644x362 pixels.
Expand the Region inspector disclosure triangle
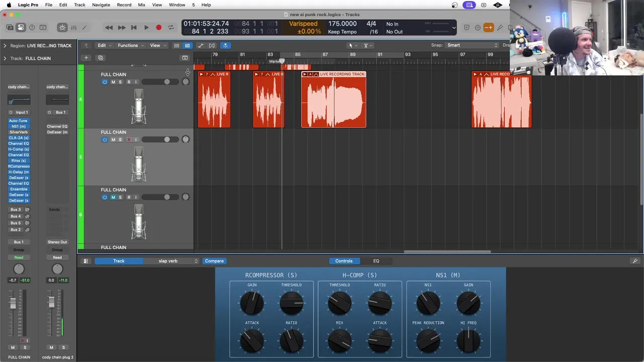pos(5,46)
